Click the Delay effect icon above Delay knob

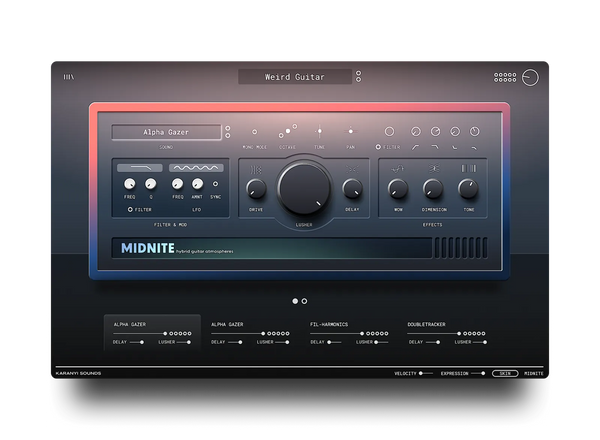(352, 169)
